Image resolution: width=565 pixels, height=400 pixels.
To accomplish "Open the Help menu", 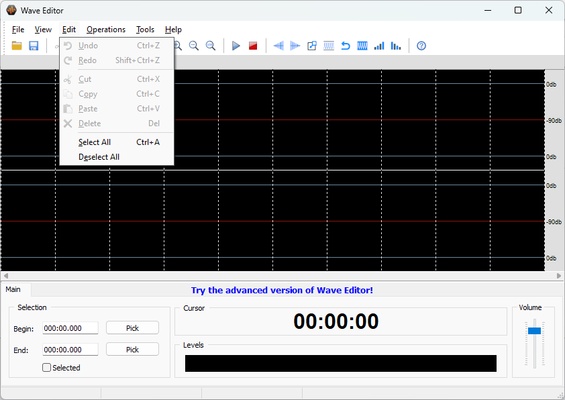I will pos(173,30).
